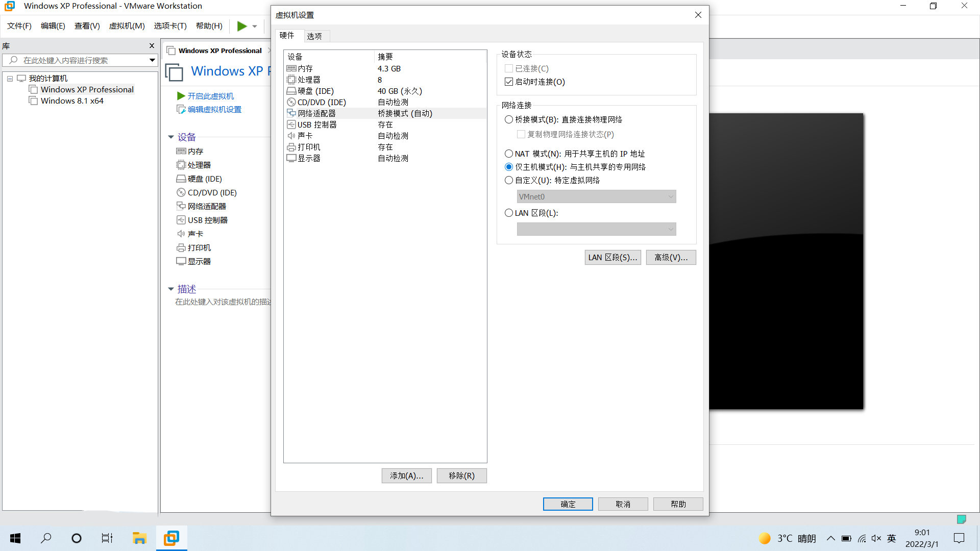The height and width of the screenshot is (551, 980).
Task: Open the Windows Start menu
Action: point(15,538)
